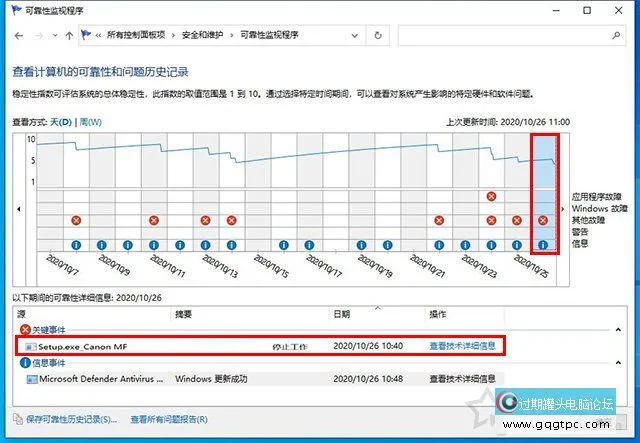Click the 关键事件 group label
Viewport: 640px width, 443px height.
coord(49,330)
